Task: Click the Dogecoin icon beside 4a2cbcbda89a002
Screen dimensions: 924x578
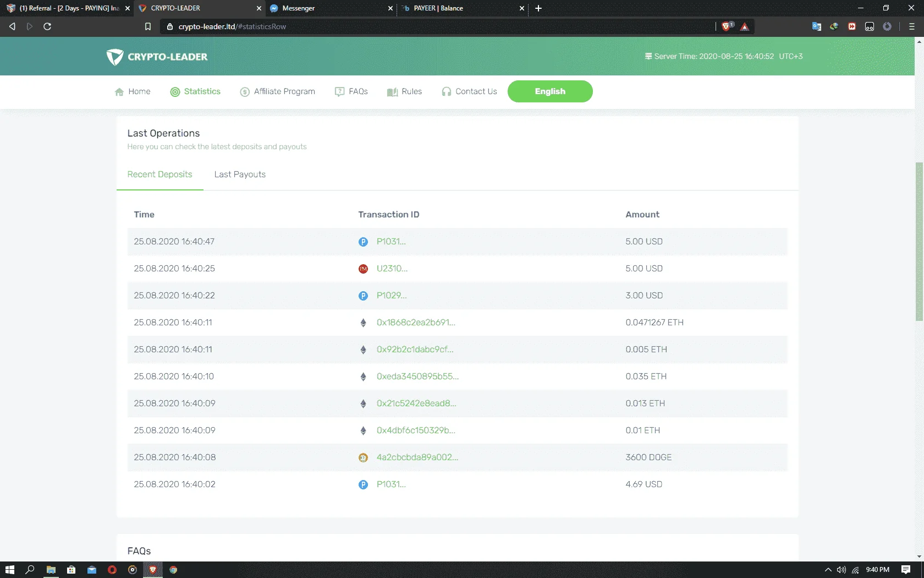Action: pyautogui.click(x=363, y=457)
